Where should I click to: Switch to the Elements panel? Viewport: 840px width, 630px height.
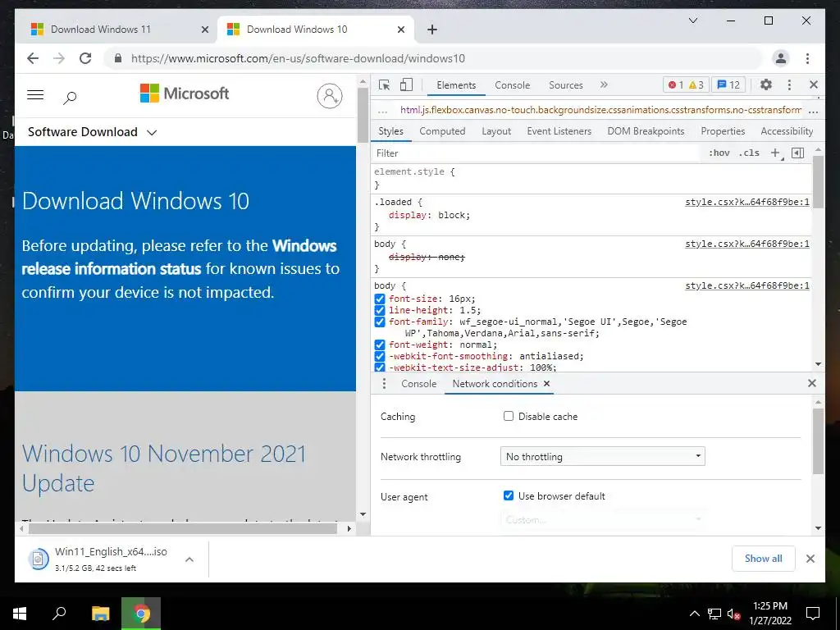(x=456, y=85)
